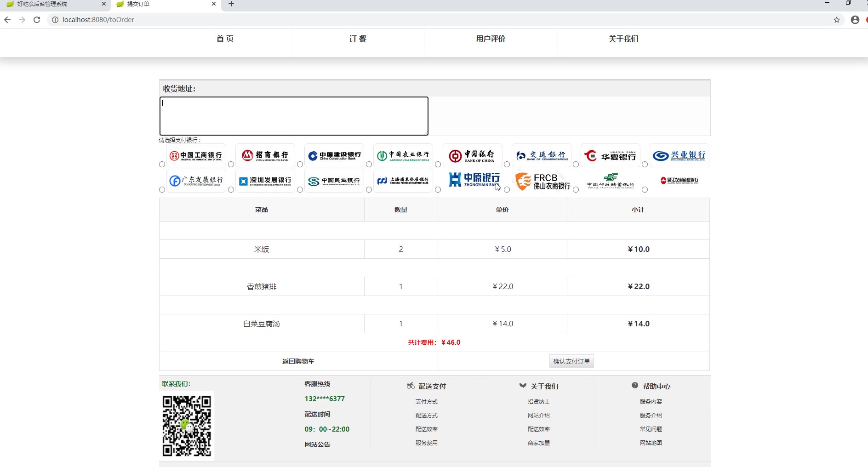Switch to the 好吃么后台管理系统 browser tab
Screen dimensions: 868x467
click(x=55, y=4)
